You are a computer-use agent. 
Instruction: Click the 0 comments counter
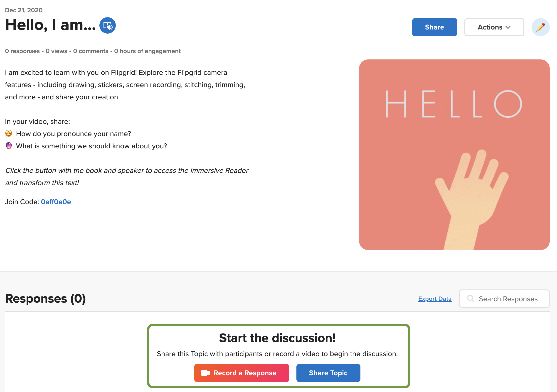pyautogui.click(x=91, y=51)
